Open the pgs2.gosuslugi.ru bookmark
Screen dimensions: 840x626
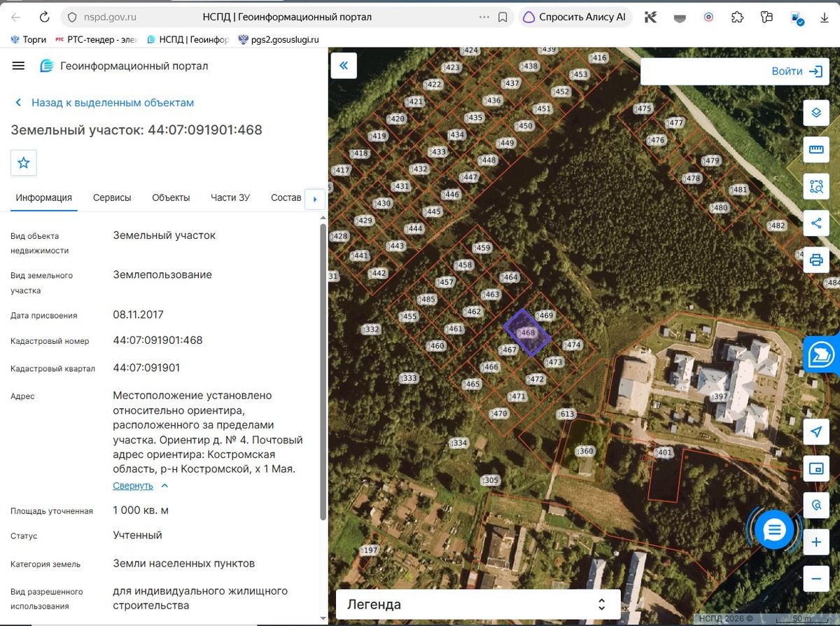pos(279,39)
